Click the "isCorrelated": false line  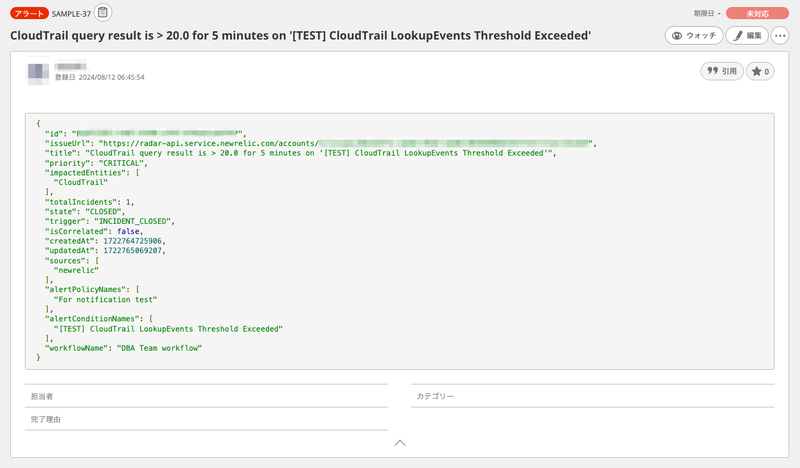94,231
